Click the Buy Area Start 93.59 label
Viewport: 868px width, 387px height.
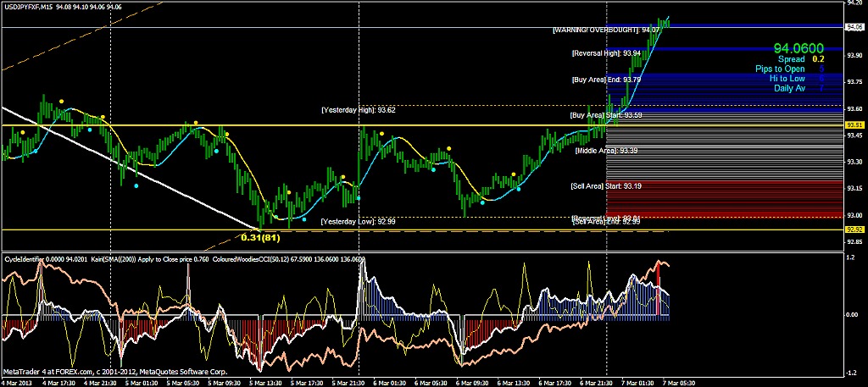605,114
